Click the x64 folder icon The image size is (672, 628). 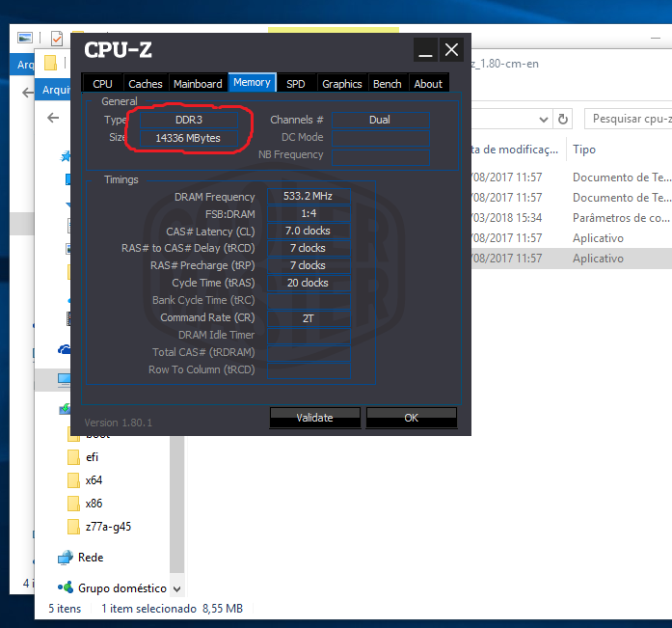coord(73,480)
